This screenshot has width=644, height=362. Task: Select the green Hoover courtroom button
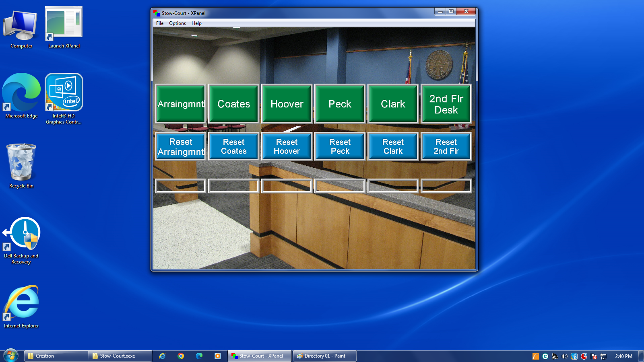tap(287, 103)
